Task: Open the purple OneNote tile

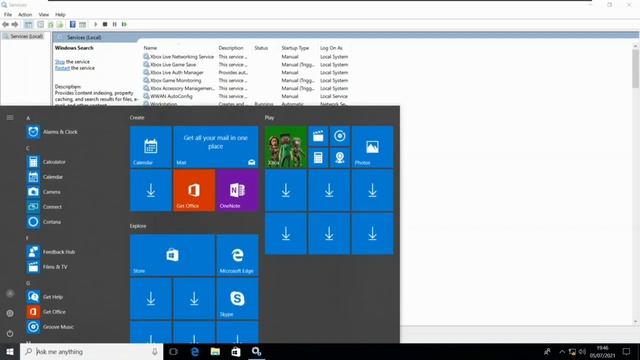Action: click(x=238, y=191)
